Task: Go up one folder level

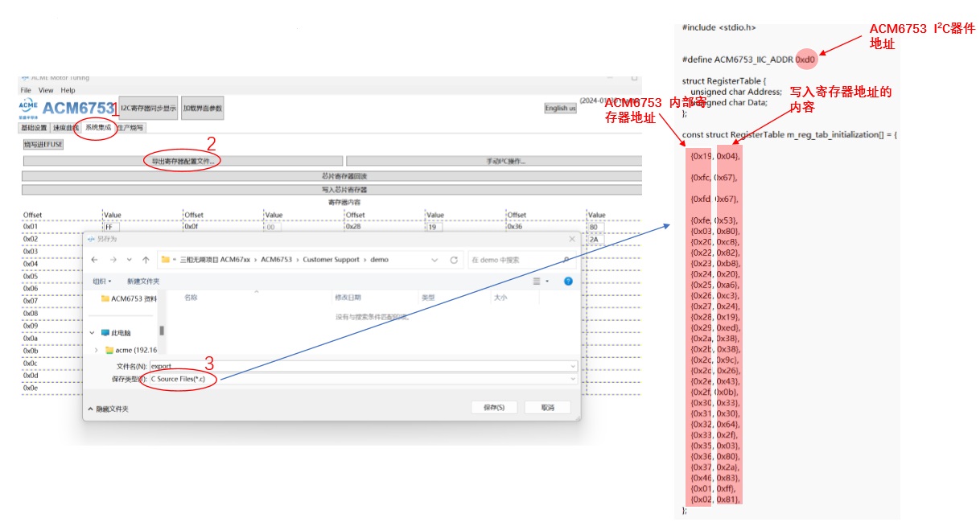Action: pyautogui.click(x=146, y=260)
